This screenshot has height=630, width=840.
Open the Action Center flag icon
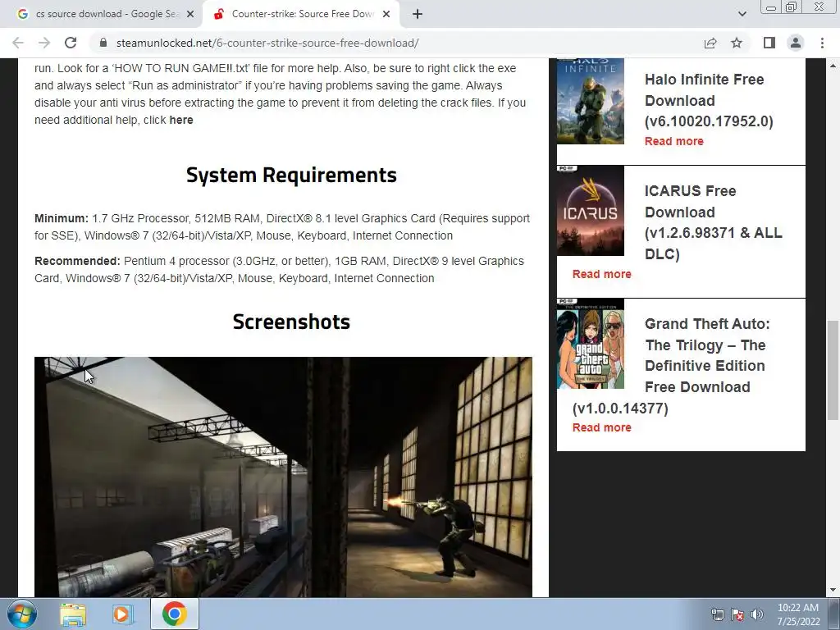pyautogui.click(x=737, y=615)
